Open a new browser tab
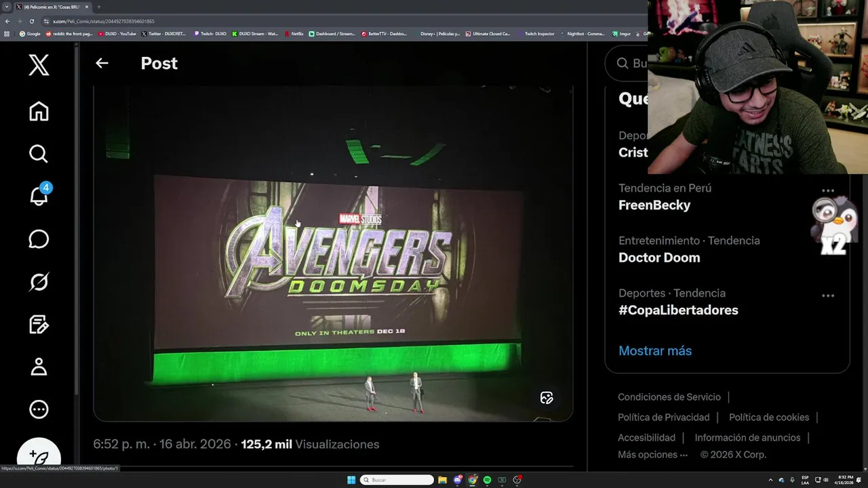The width and height of the screenshot is (868, 488). click(99, 7)
